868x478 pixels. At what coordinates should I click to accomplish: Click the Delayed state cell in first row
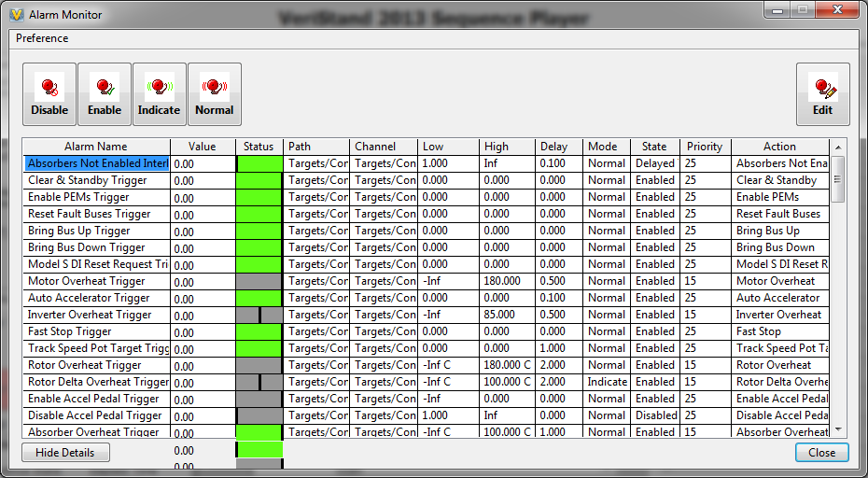pos(655,163)
